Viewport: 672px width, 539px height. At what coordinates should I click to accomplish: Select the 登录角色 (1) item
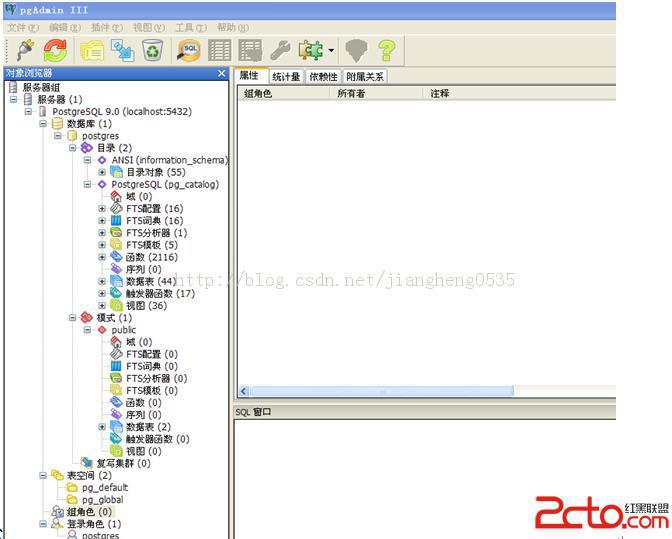(x=94, y=524)
